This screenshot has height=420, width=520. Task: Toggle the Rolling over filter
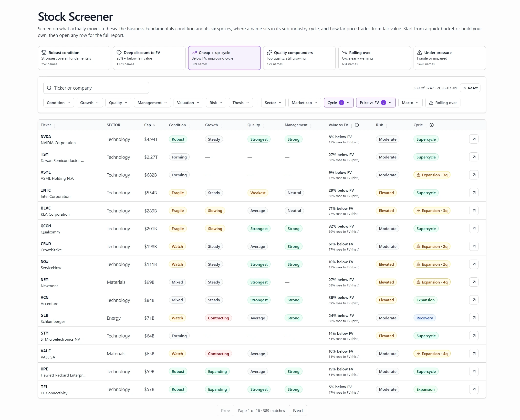tap(443, 103)
